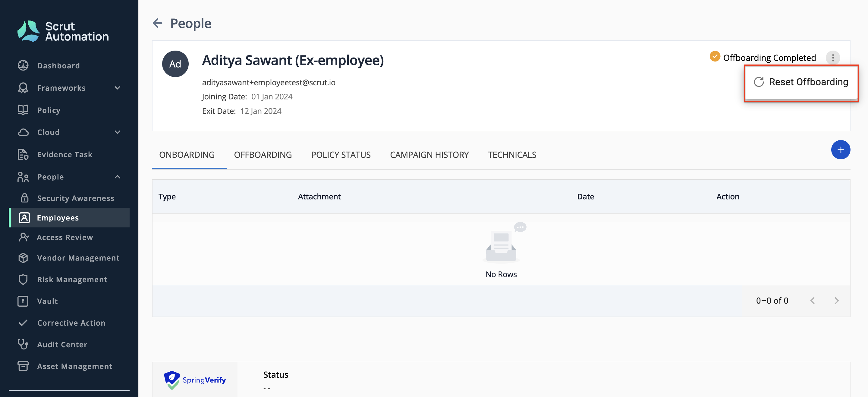Viewport: 868px width, 397px height.
Task: Click the 0–0 of 0 pagination text
Action: pyautogui.click(x=772, y=300)
